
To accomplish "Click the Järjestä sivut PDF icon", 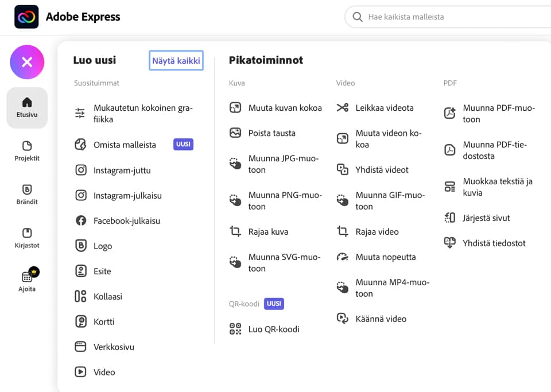I will [449, 218].
